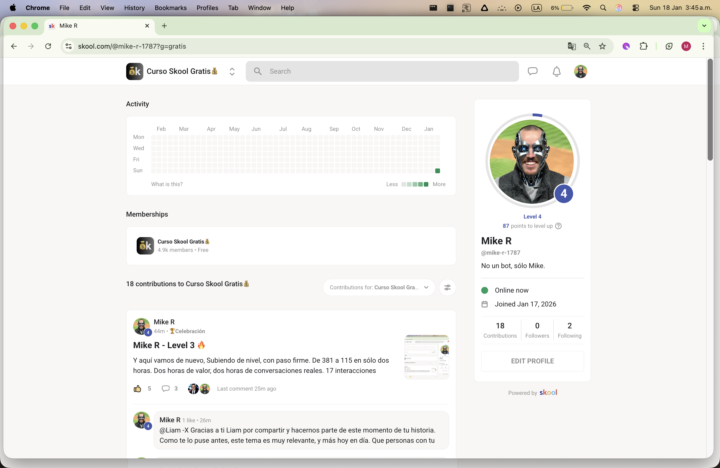The image size is (720, 468).
Task: Open the Chrome profile M avatar
Action: [686, 46]
